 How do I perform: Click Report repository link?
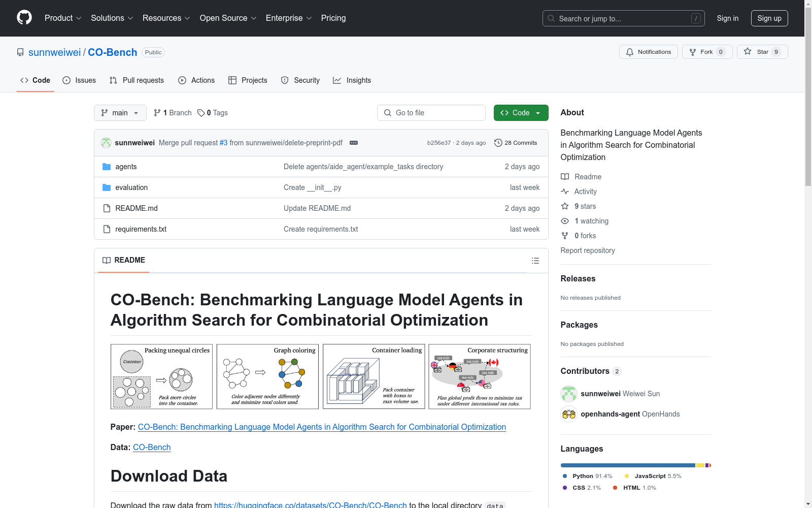[588, 250]
